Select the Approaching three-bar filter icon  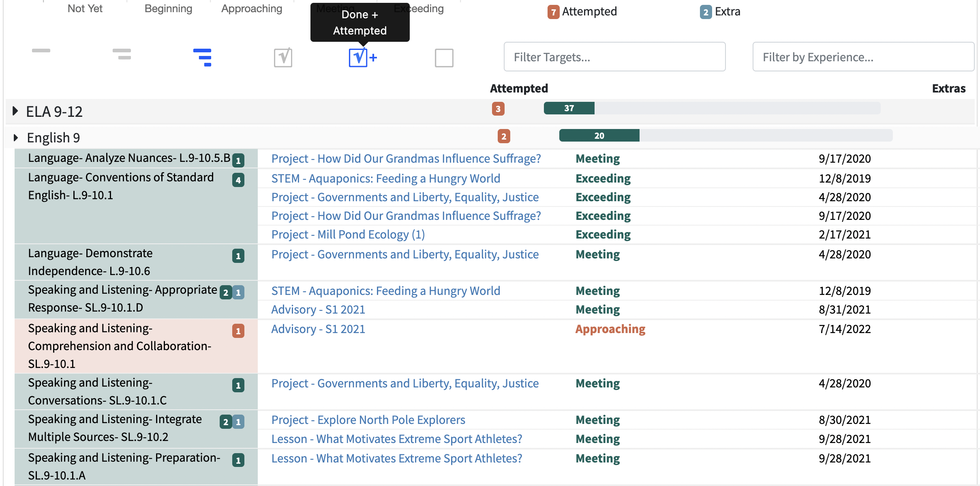click(202, 57)
